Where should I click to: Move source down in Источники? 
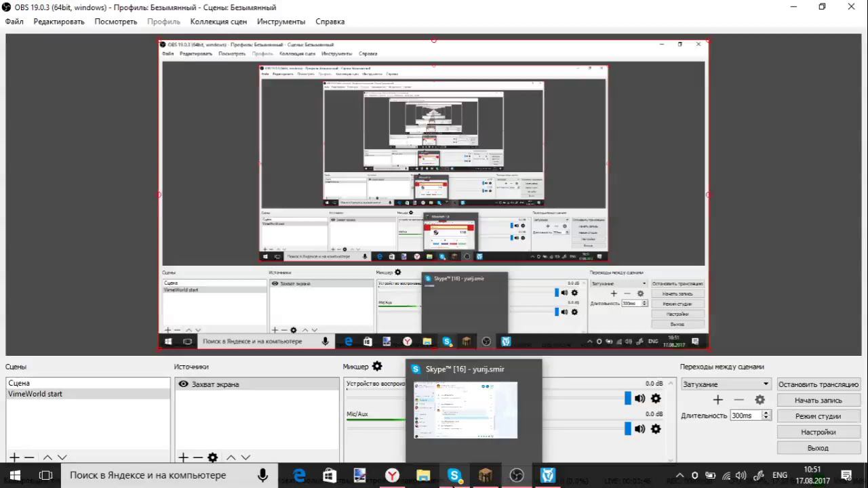245,457
